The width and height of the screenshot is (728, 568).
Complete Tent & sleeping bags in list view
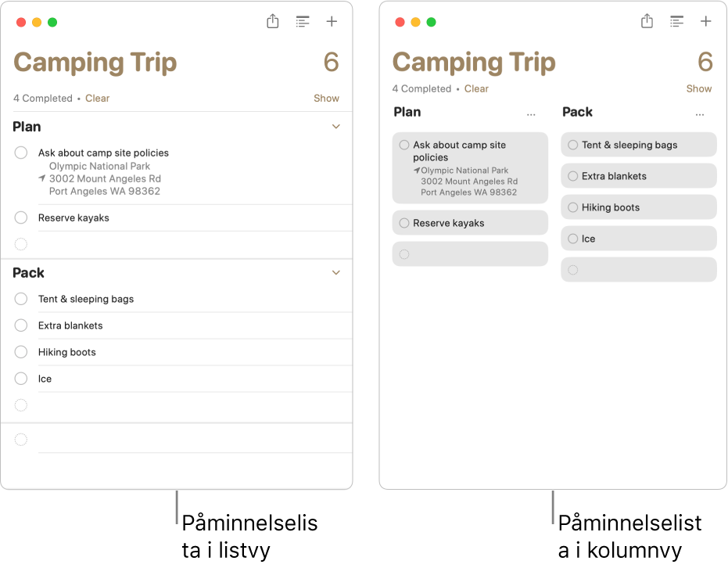click(21, 299)
